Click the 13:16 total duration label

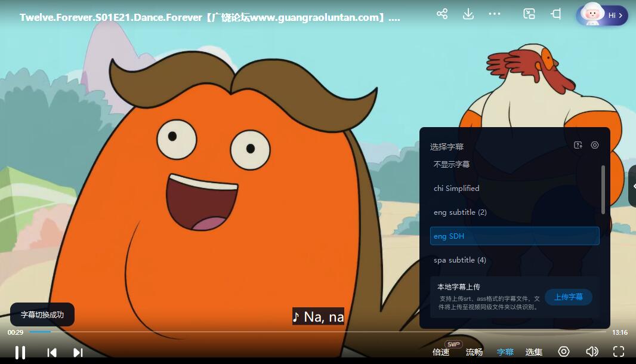point(620,332)
